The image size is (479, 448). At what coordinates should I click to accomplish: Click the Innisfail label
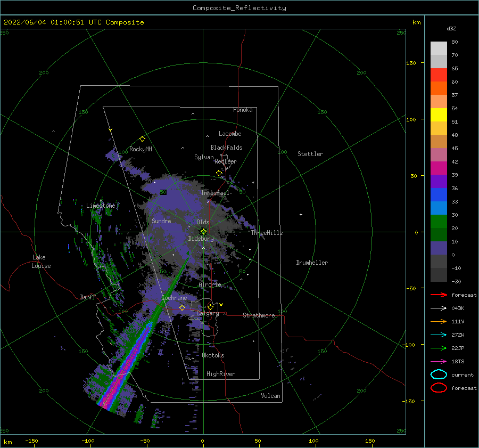[215, 193]
